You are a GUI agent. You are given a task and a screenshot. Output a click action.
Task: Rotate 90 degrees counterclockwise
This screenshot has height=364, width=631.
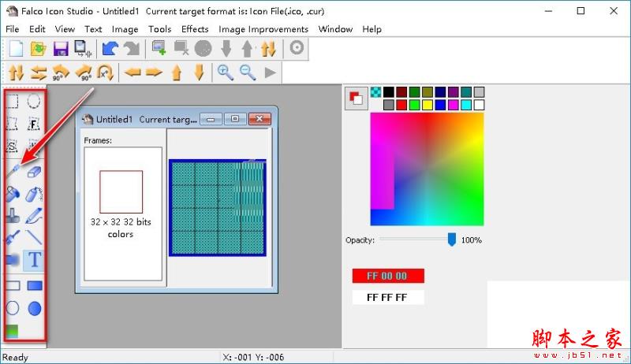(x=61, y=72)
